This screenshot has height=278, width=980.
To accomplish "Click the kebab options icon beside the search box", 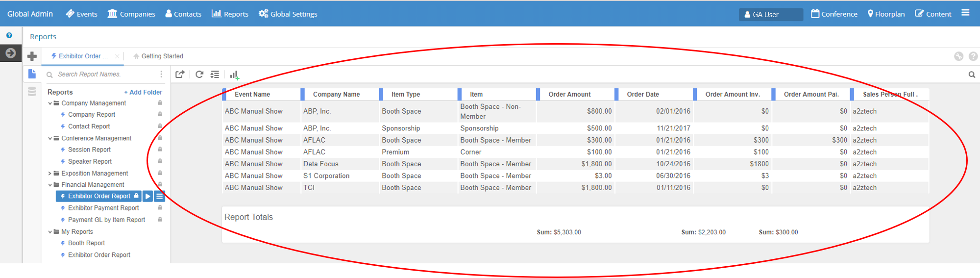I will pyautogui.click(x=161, y=75).
